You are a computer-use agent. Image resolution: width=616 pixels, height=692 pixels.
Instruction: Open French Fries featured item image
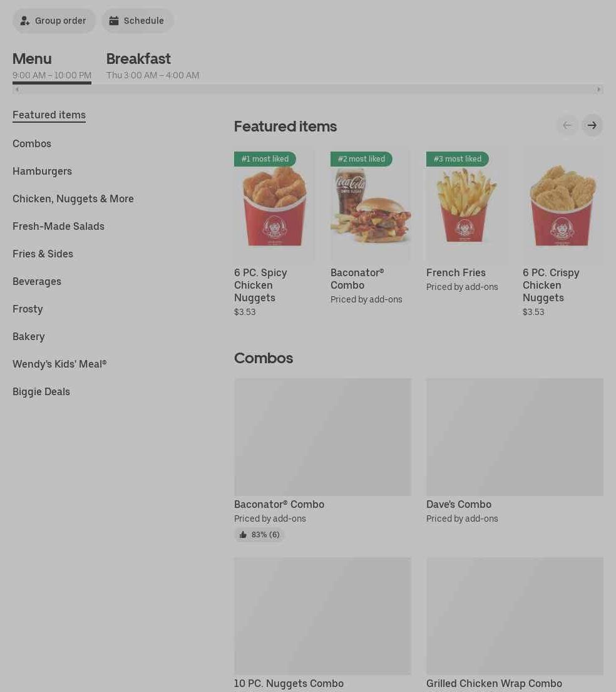[x=466, y=204]
